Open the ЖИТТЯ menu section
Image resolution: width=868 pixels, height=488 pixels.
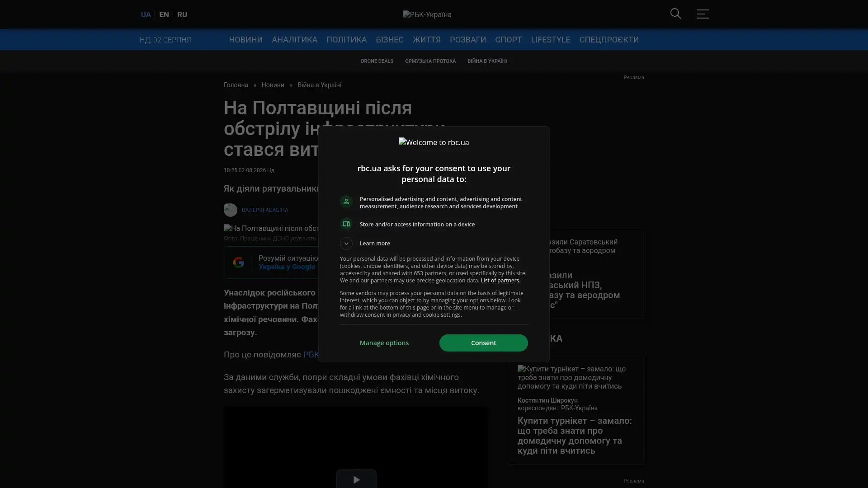click(x=426, y=40)
